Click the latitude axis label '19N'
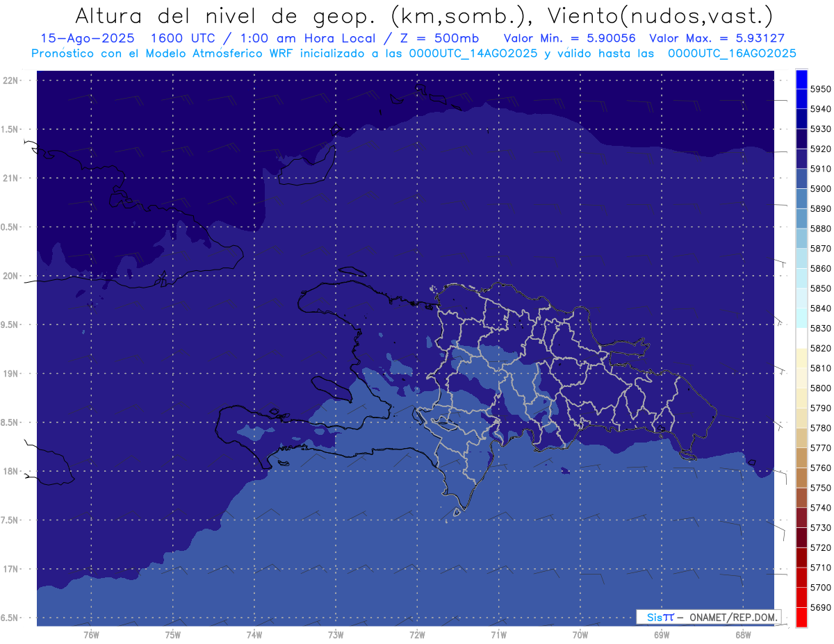Viewport: 834px width, 644px height. (x=10, y=373)
